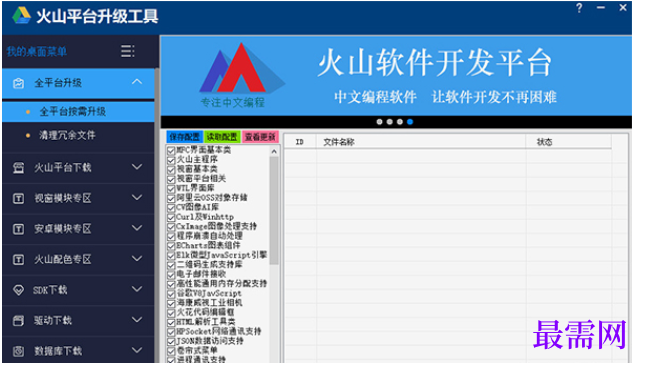Viewport: 645px width, 366px height.
Task: Click the SDK下载 diamond icon
Action: pyautogui.click(x=19, y=290)
